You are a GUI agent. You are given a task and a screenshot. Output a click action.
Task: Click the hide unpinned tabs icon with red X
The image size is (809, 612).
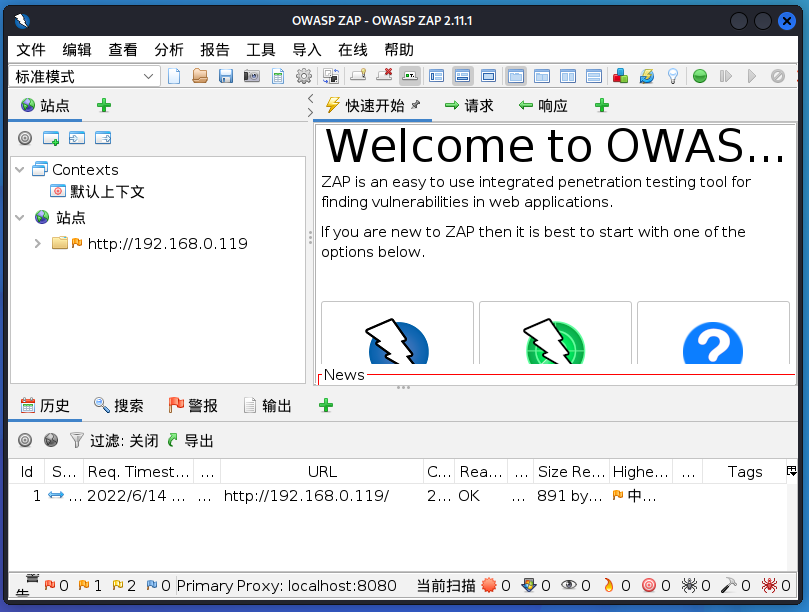coord(384,76)
